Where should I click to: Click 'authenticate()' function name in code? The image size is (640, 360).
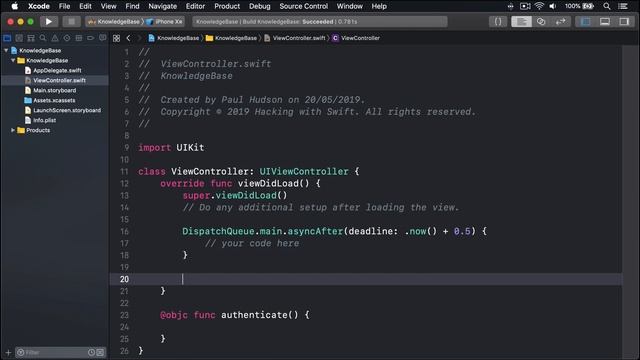pos(260,315)
